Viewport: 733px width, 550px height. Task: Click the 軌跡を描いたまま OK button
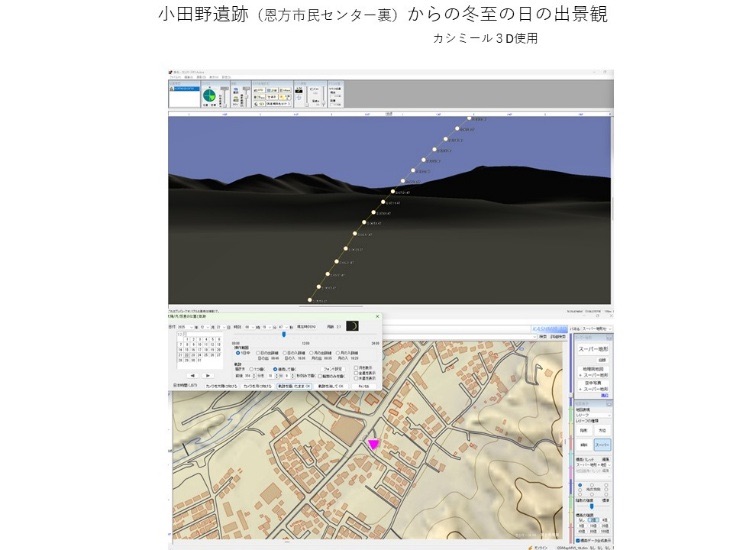point(295,385)
